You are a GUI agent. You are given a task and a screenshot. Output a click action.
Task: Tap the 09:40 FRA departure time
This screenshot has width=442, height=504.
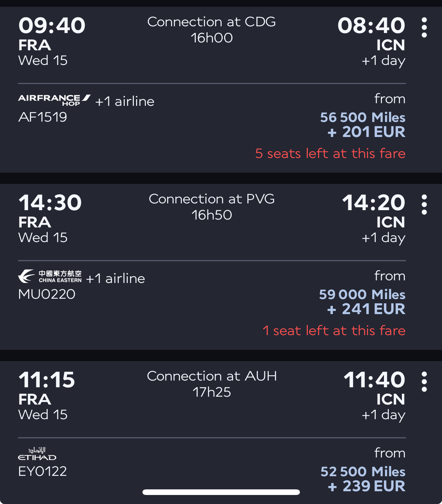click(x=52, y=26)
